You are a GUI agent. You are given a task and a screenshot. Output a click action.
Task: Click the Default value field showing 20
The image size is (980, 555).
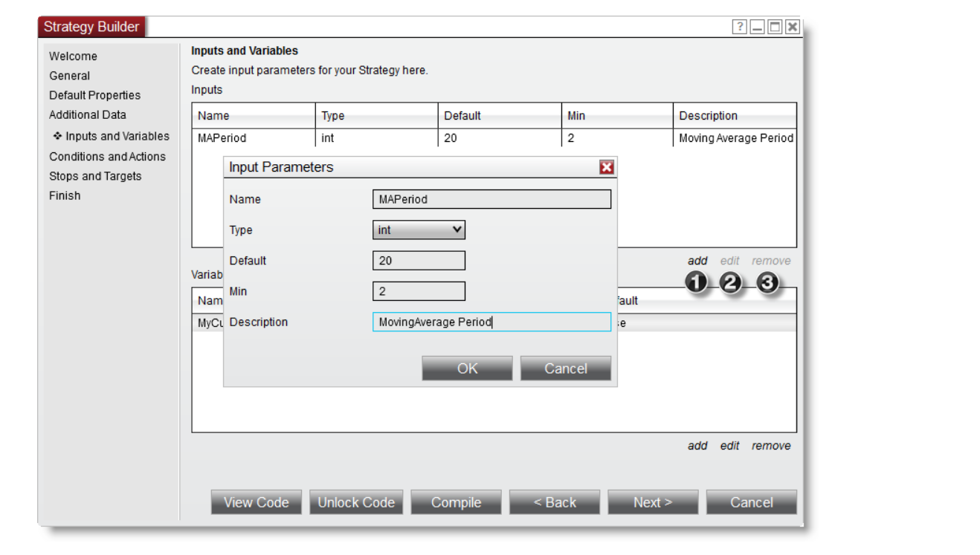tap(419, 261)
